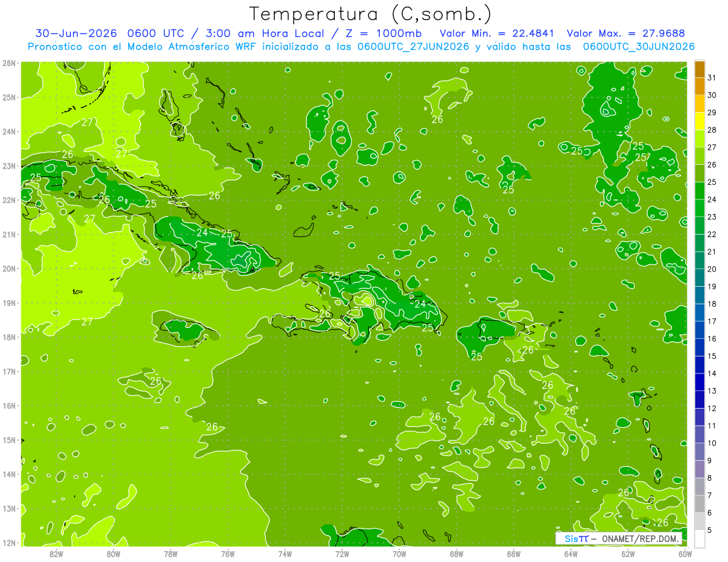The height and width of the screenshot is (562, 728).
Task: Click the 62W longitude axis label
Action: [628, 554]
